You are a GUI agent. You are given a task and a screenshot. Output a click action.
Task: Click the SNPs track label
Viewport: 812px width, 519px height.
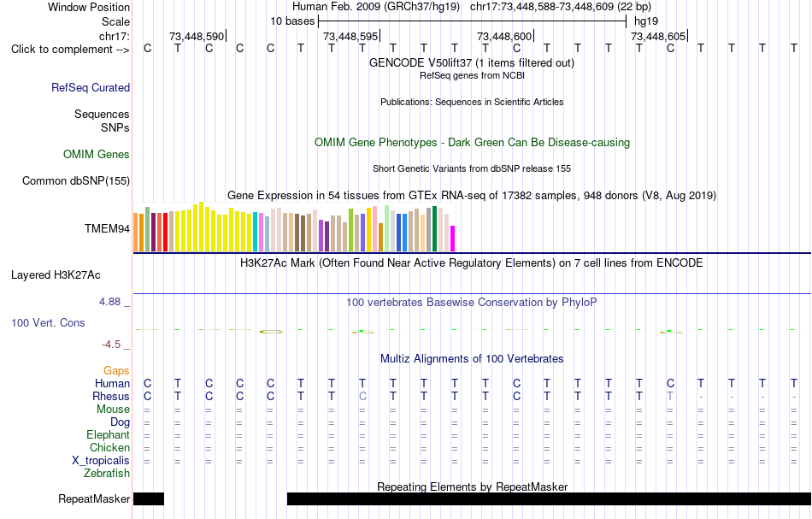pyautogui.click(x=115, y=127)
